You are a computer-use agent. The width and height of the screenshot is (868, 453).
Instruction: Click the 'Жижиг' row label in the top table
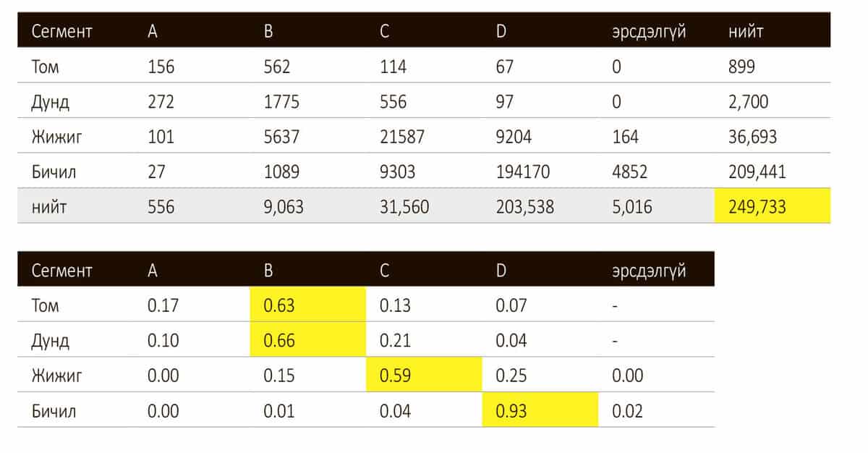click(56, 137)
